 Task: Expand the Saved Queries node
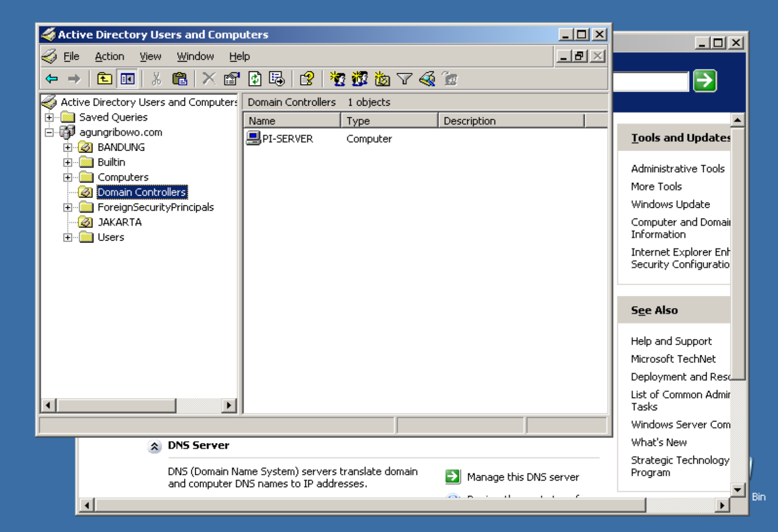point(49,117)
